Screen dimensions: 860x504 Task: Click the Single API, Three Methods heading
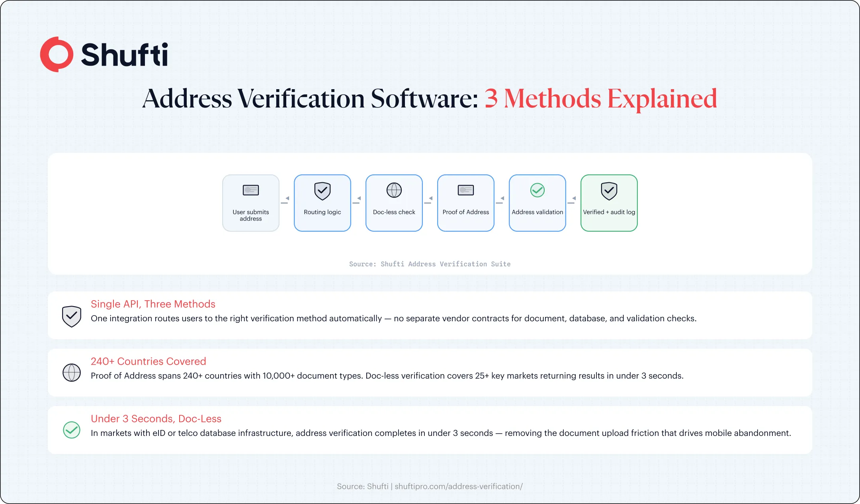click(x=153, y=304)
